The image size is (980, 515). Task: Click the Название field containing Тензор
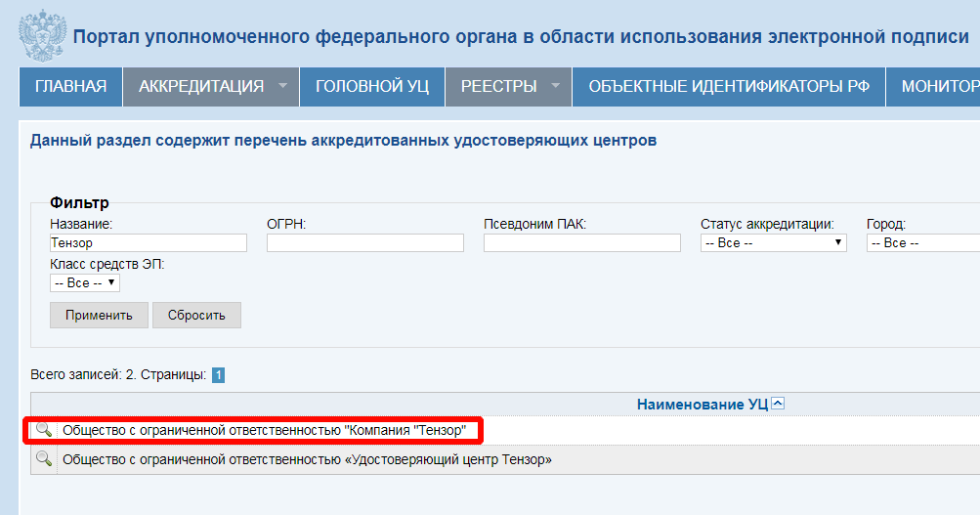point(148,243)
